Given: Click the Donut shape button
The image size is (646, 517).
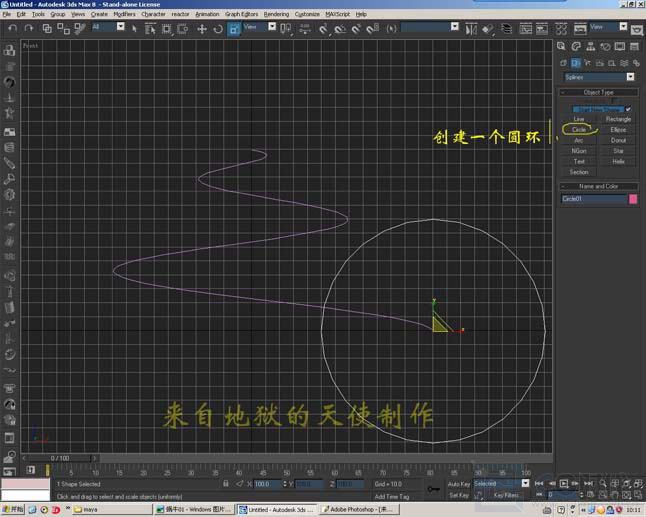Looking at the screenshot, I should 618,140.
